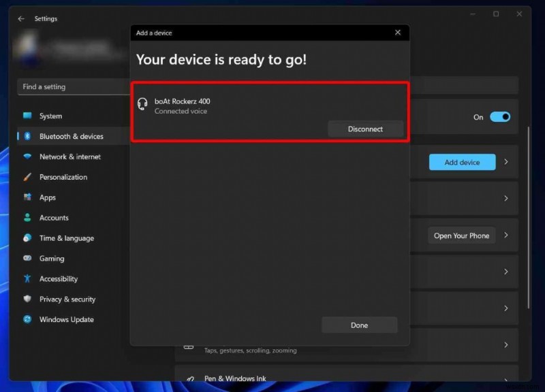Open System settings
This screenshot has width=545, height=392.
coord(73,116)
